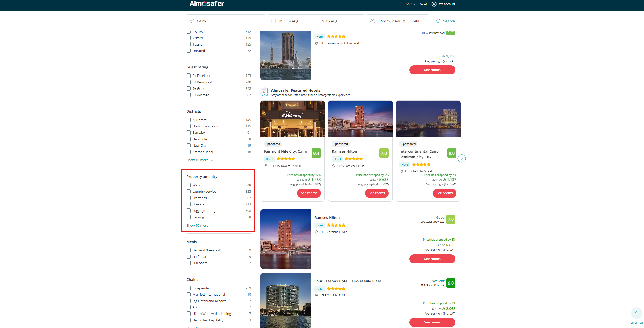Select the Zamalek district checkbox
Image resolution: width=644 pixels, height=328 pixels.
pos(189,132)
